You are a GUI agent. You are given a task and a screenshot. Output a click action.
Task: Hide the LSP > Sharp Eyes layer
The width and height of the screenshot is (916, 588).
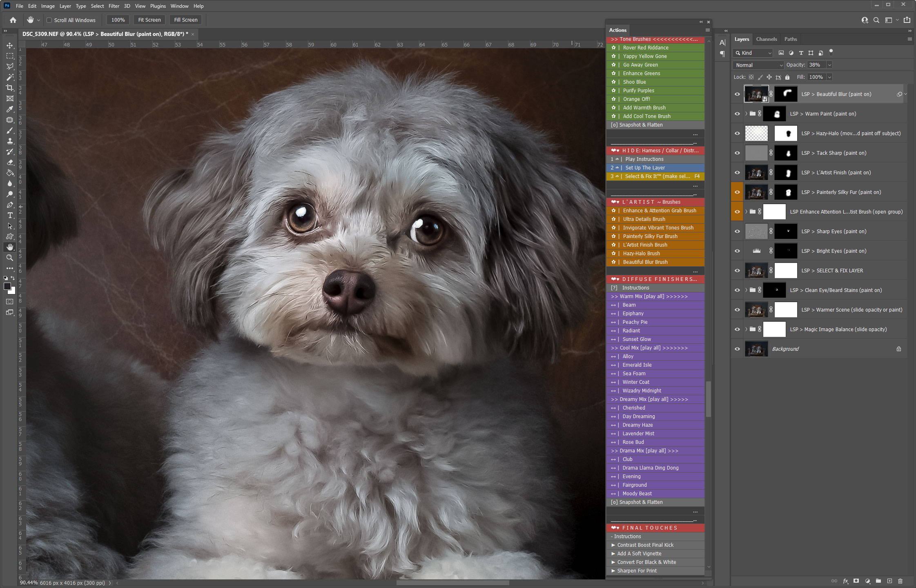pyautogui.click(x=737, y=232)
